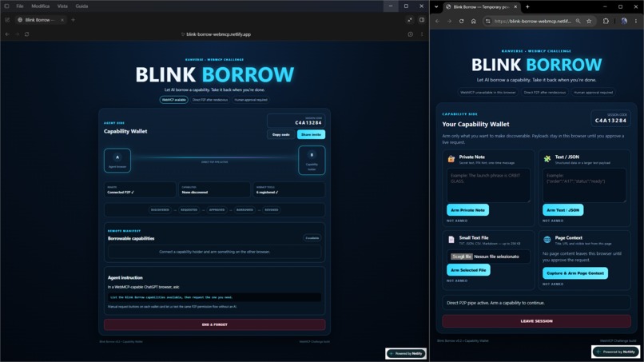Click the home icon in right browser
644x362 pixels.
(x=474, y=21)
